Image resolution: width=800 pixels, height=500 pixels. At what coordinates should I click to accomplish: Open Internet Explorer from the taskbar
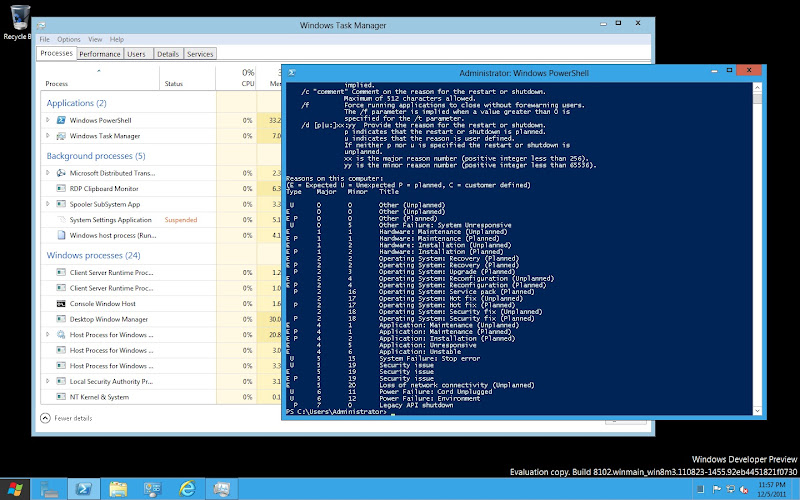(x=186, y=489)
